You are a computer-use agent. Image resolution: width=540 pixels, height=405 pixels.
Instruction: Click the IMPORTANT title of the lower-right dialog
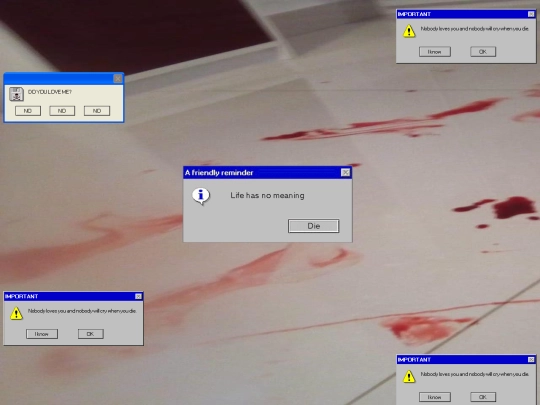(x=414, y=360)
